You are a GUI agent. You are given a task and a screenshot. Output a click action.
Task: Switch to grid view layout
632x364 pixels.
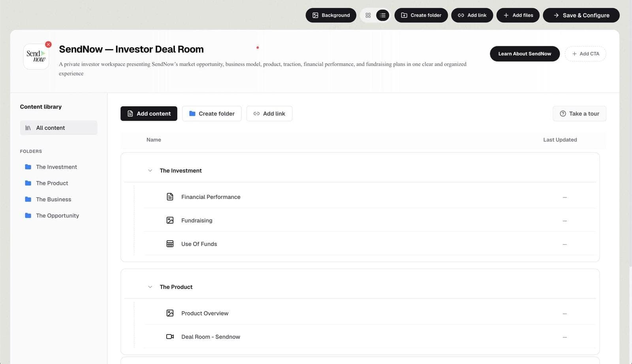tap(368, 15)
